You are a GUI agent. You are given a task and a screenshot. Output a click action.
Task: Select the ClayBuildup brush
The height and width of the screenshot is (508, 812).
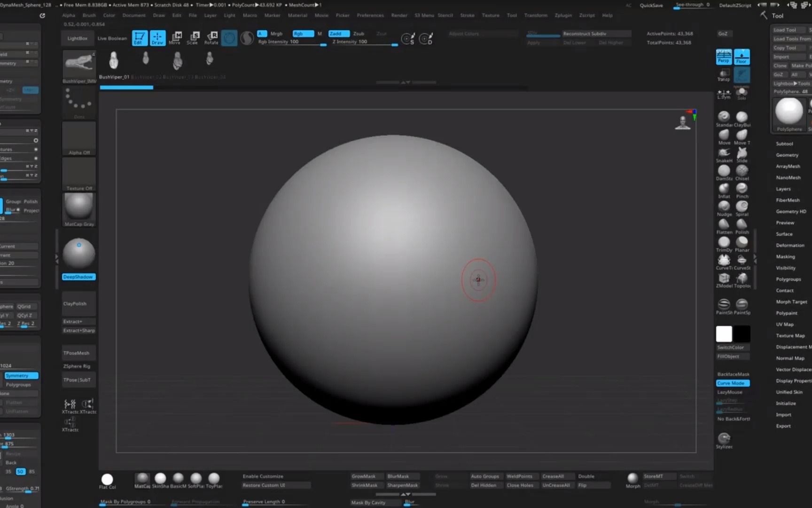click(x=742, y=119)
